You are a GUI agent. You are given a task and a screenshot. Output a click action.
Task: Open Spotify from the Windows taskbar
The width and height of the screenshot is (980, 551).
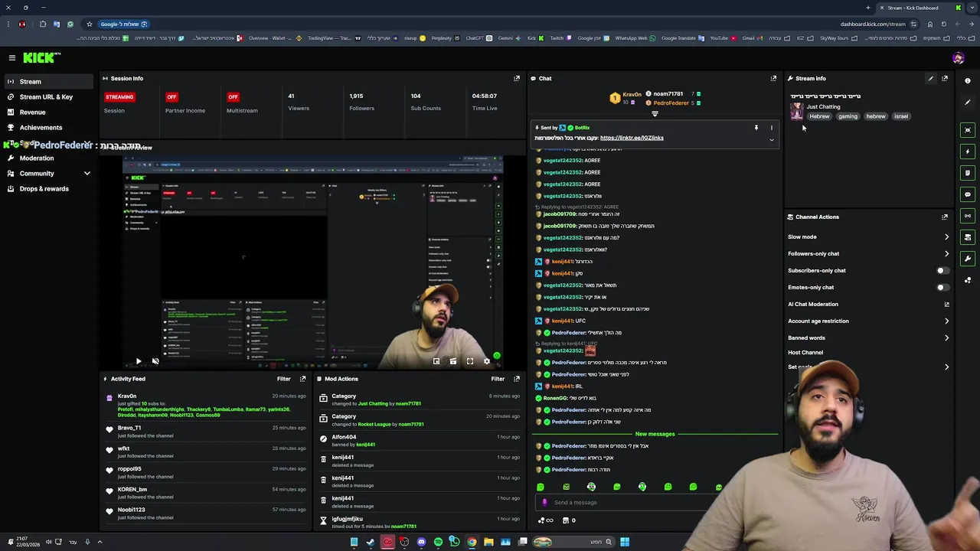point(438,542)
